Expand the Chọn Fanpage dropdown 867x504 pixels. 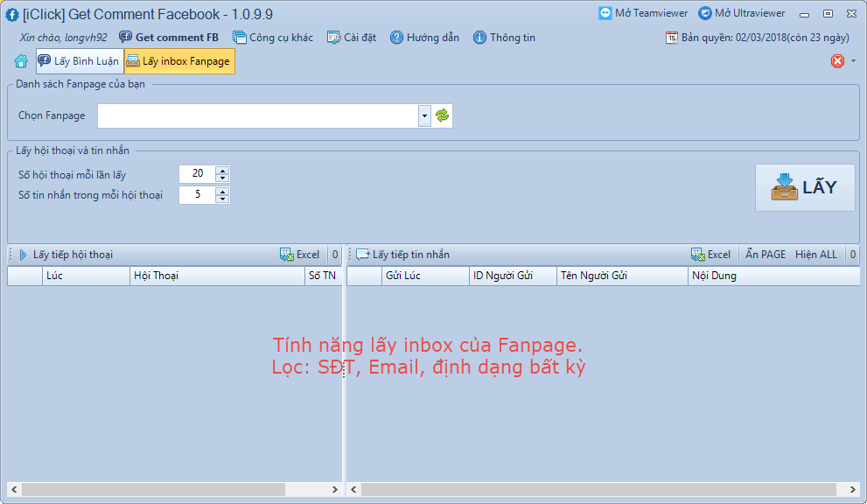point(424,115)
